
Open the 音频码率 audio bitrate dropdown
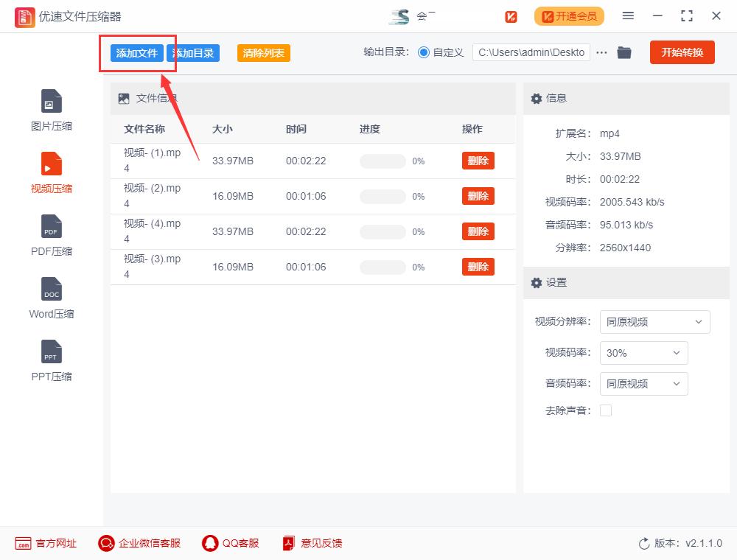click(x=643, y=384)
